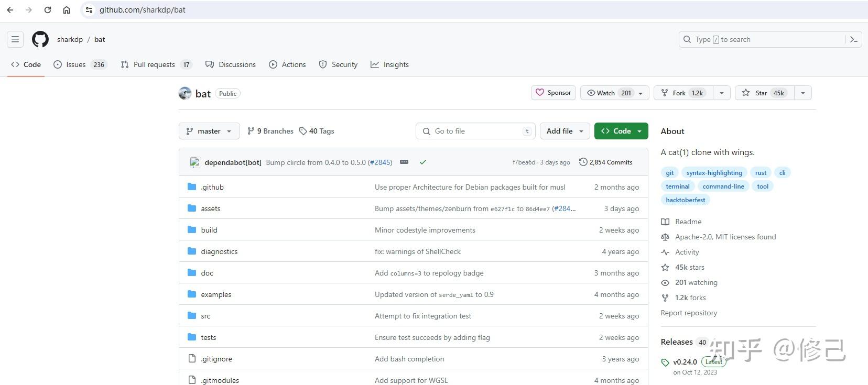The height and width of the screenshot is (385, 868).
Task: Go to the Discussions tab
Action: click(231, 64)
